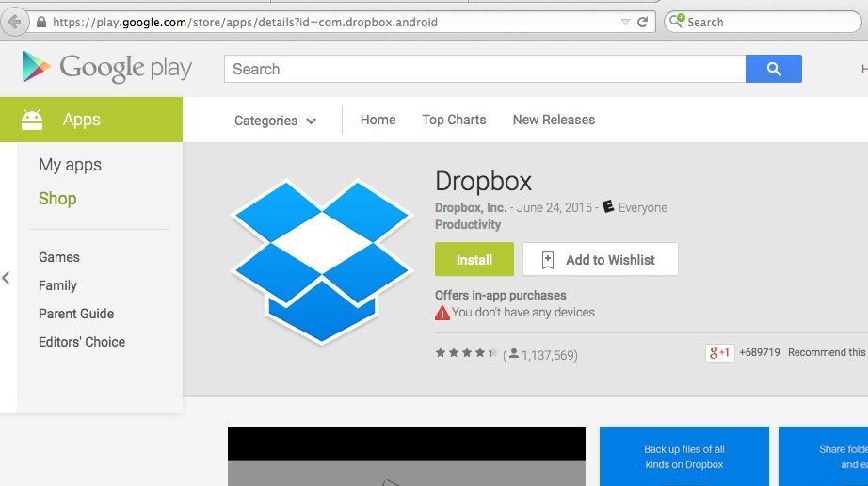This screenshot has width=868, height=486.
Task: Select Shop in sidebar
Action: tap(57, 198)
